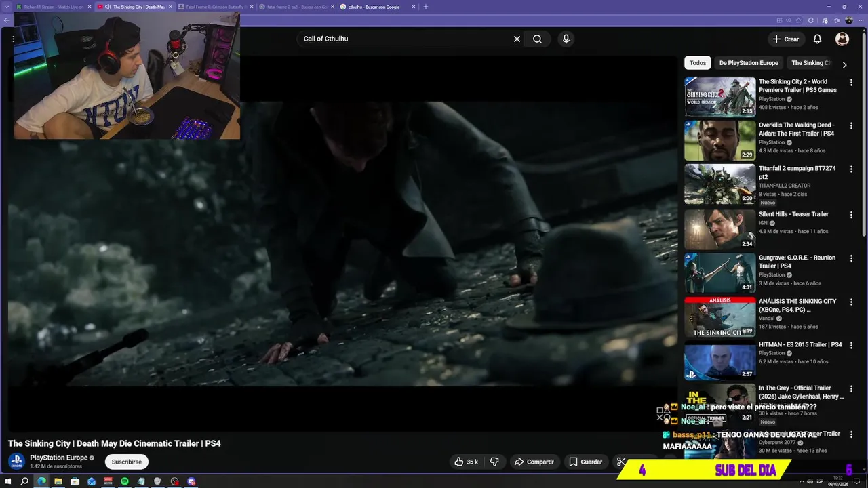Open Windows notification center icon

coord(857,481)
